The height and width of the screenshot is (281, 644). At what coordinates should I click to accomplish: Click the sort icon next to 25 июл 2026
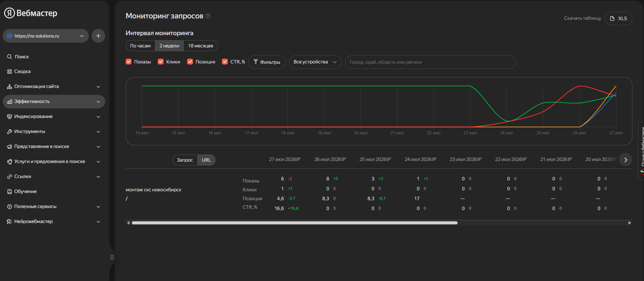(389, 159)
